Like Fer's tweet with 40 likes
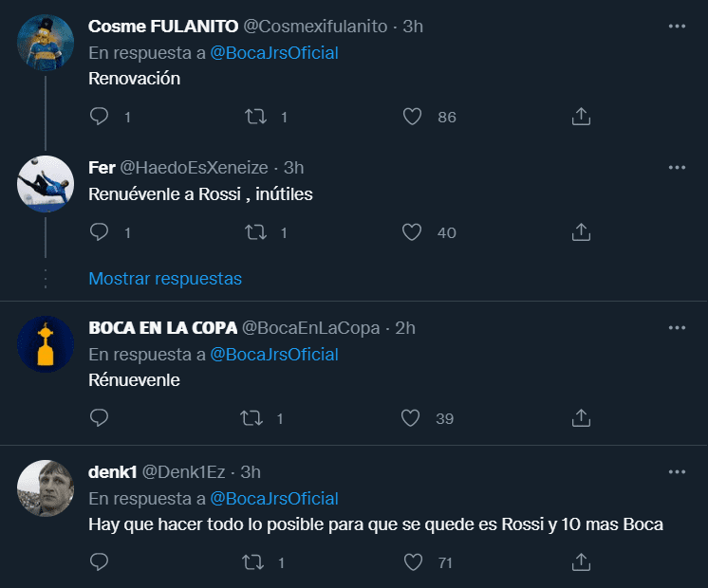The height and width of the screenshot is (588, 708). [412, 232]
